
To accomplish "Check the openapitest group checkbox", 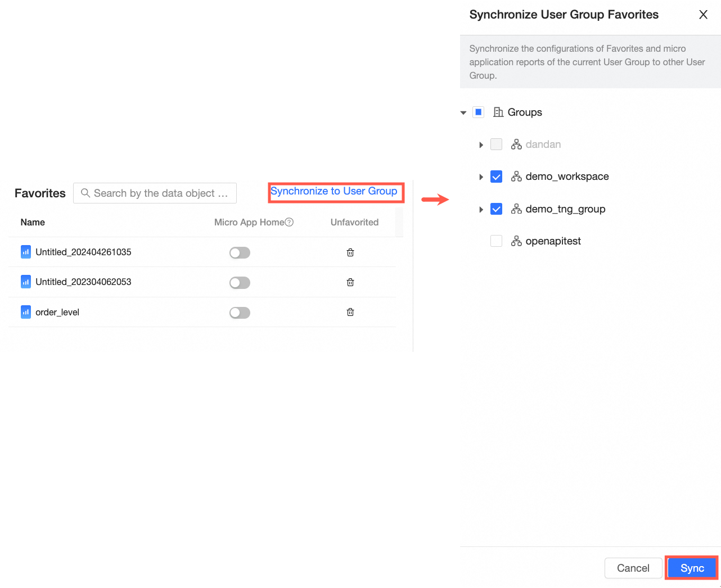I will point(496,241).
